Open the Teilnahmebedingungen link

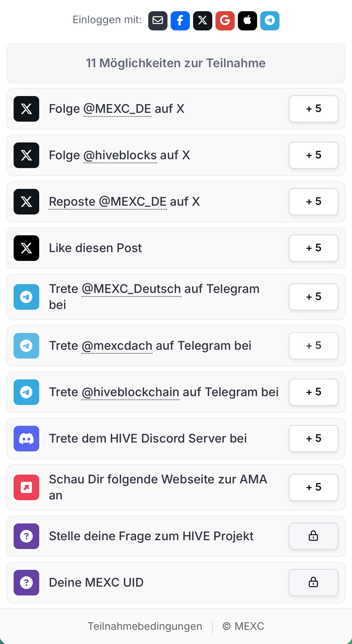coord(145,626)
